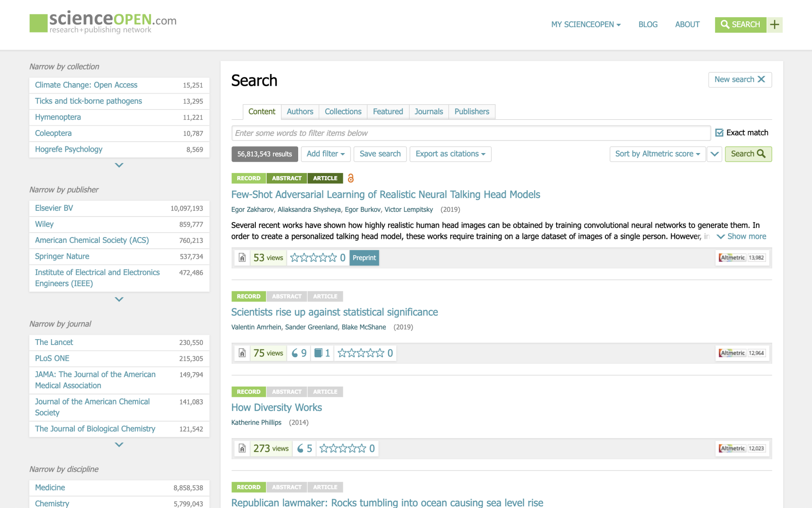Open the Altmetric badge showing 13,982
This screenshot has height=508, width=812.
pos(742,258)
